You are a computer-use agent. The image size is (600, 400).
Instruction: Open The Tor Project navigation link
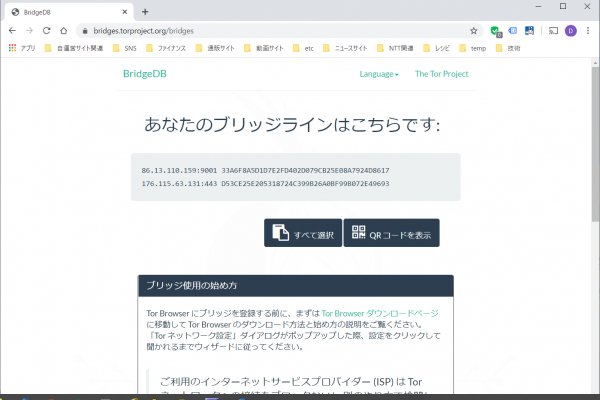[441, 74]
